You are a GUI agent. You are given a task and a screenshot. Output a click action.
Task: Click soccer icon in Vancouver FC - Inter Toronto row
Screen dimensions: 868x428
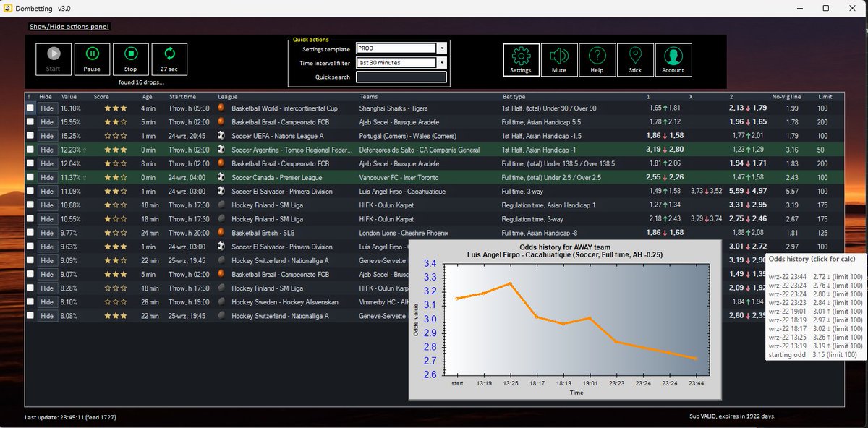click(221, 177)
